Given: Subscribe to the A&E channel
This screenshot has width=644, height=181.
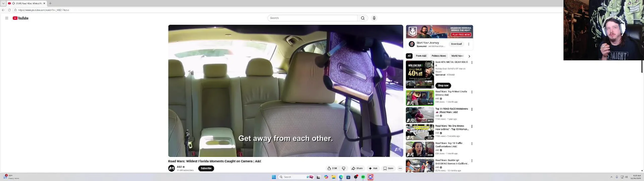Looking at the screenshot, I should coord(206,168).
